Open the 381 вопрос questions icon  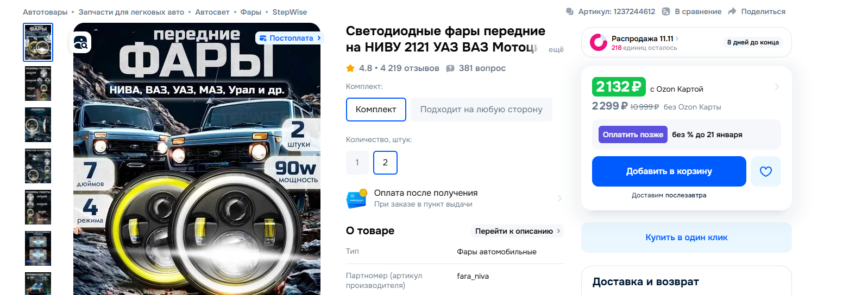point(450,68)
